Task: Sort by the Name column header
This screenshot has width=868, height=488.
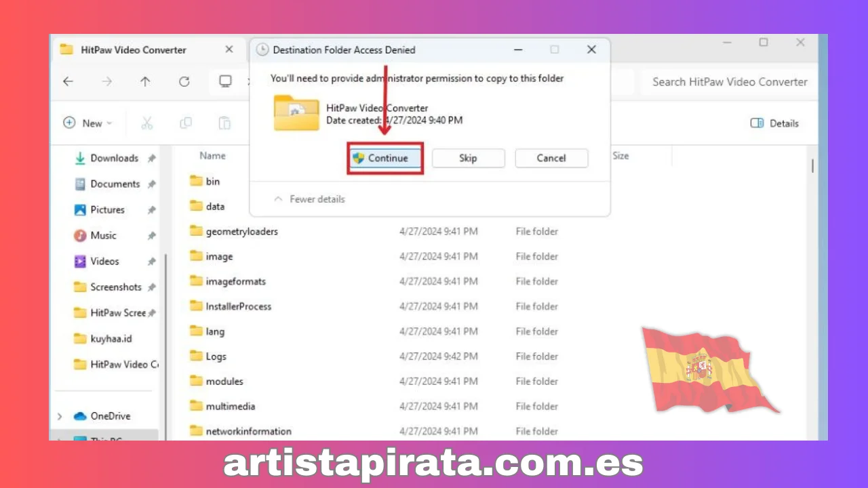Action: [212, 156]
